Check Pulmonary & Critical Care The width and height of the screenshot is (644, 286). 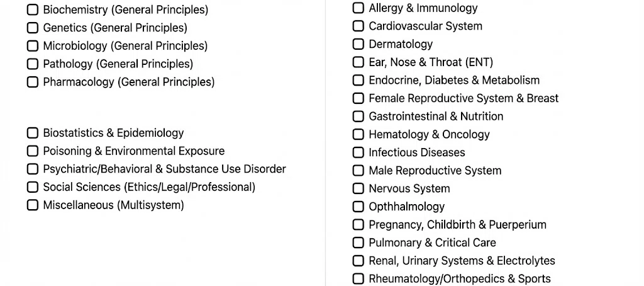click(358, 243)
